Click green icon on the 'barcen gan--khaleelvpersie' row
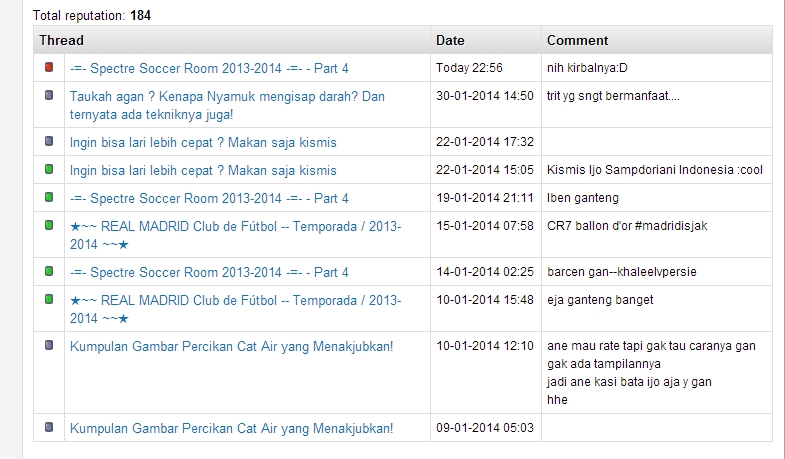The image size is (785, 459). pos(49,272)
